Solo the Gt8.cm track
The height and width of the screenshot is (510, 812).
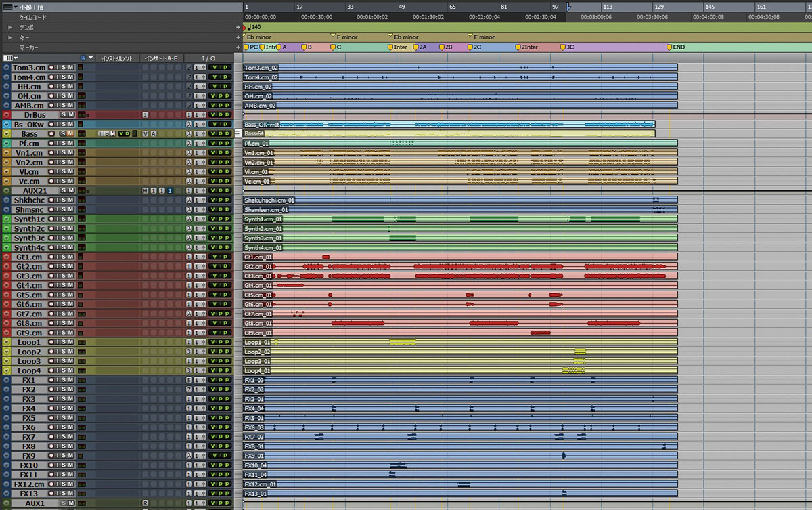64,324
